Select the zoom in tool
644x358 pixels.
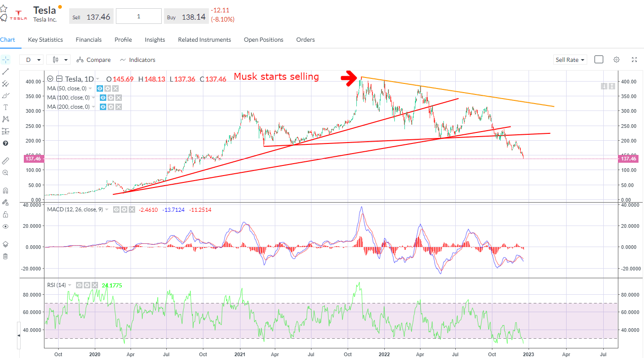click(5, 173)
